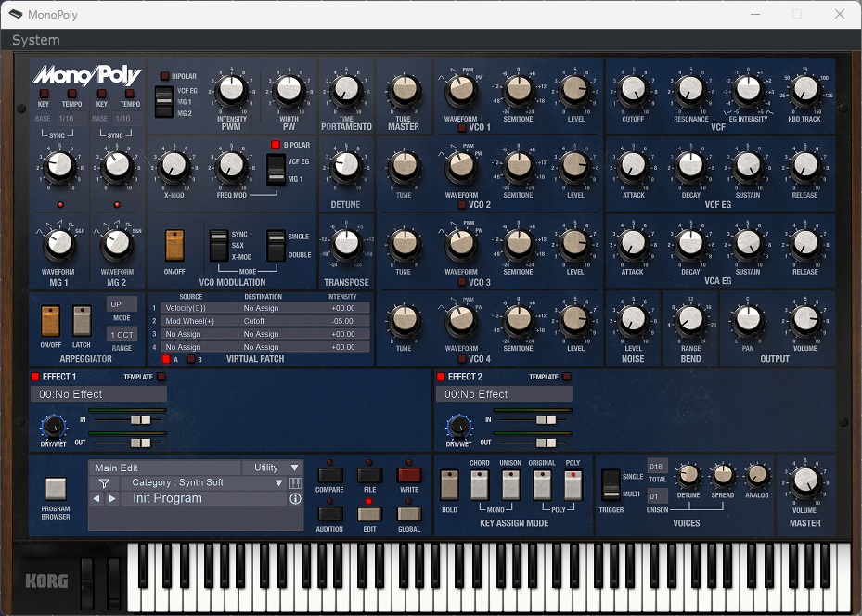Go to the previous program with left arrow
The width and height of the screenshot is (862, 616).
96,498
